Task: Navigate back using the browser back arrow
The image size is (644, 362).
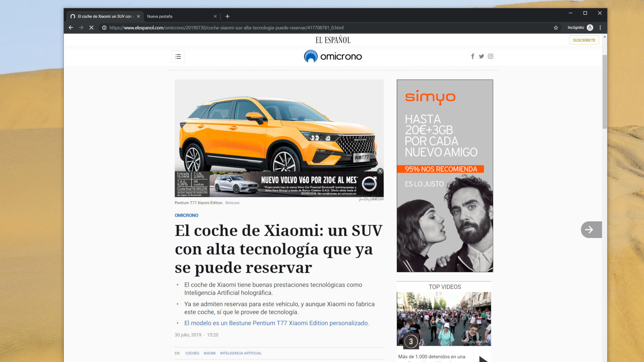Action: coord(71,28)
